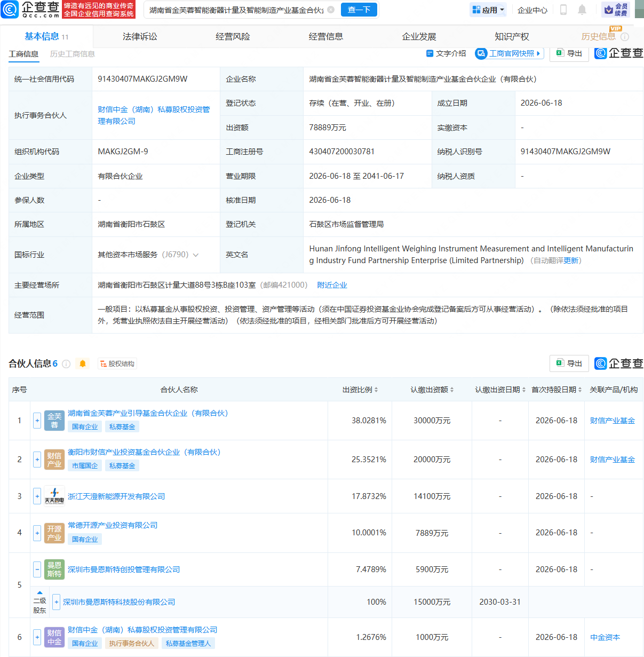The image size is (644, 657).
Task: Click the company search input field
Action: 236,10
